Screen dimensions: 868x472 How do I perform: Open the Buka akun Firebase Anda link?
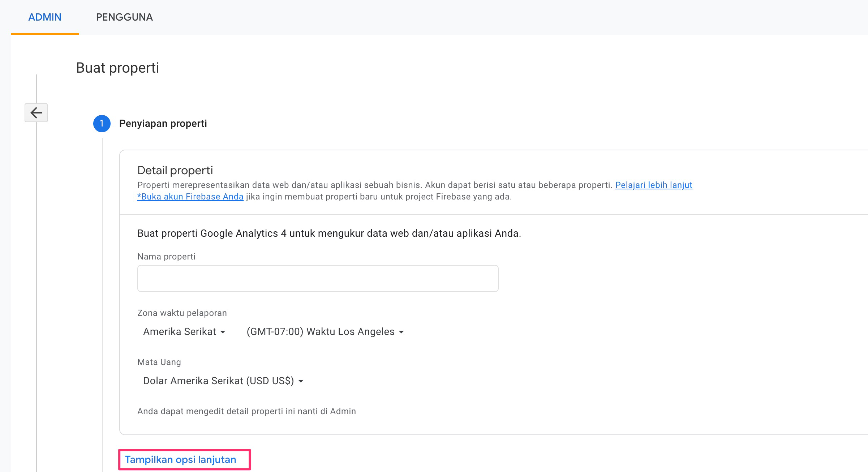pyautogui.click(x=190, y=197)
